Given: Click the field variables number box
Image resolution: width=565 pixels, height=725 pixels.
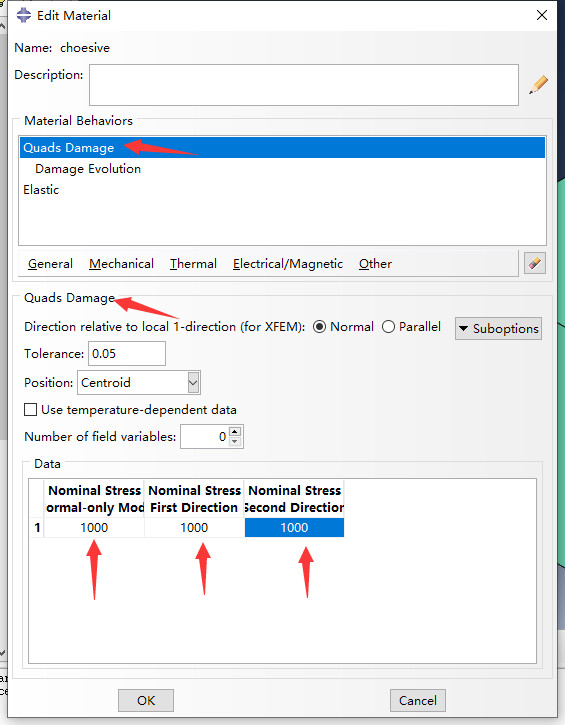Looking at the screenshot, I should (205, 436).
